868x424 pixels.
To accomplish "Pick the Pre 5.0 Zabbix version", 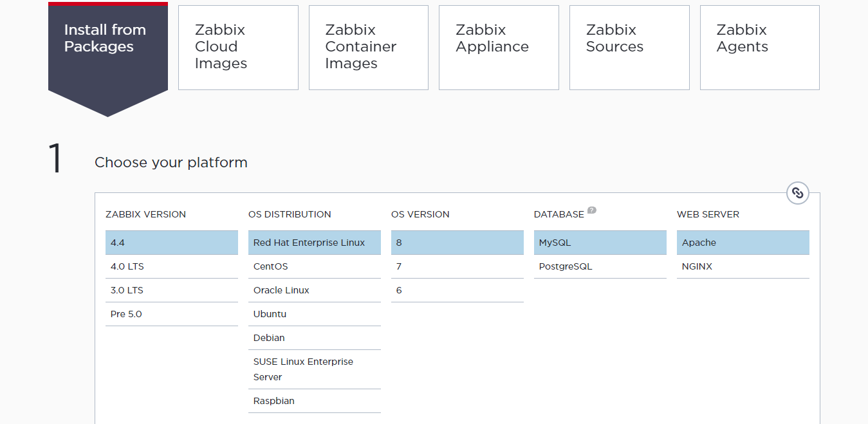I will click(x=171, y=314).
